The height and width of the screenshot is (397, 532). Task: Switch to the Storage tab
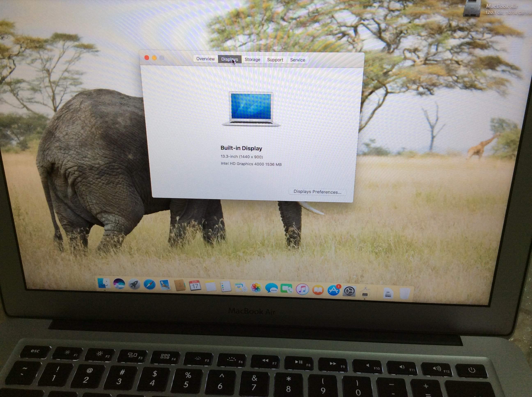pyautogui.click(x=252, y=60)
